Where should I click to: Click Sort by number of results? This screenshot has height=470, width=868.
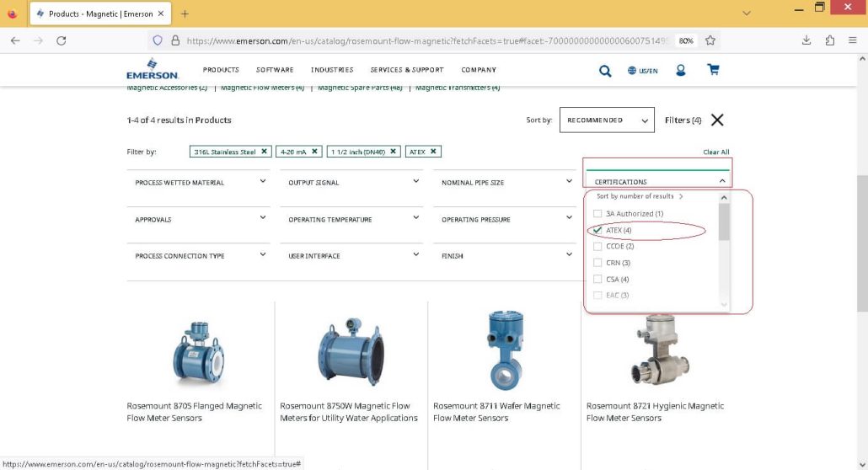point(640,196)
